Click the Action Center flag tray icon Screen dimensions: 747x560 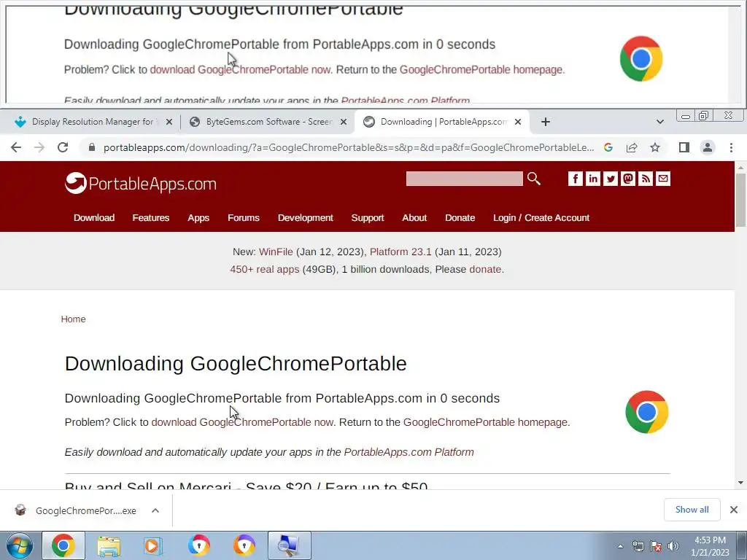(656, 546)
